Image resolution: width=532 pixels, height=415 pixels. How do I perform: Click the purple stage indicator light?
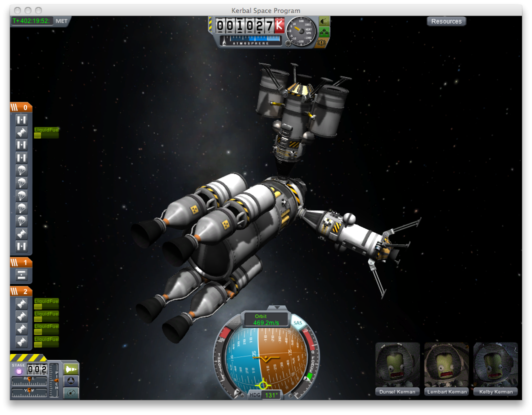19,371
